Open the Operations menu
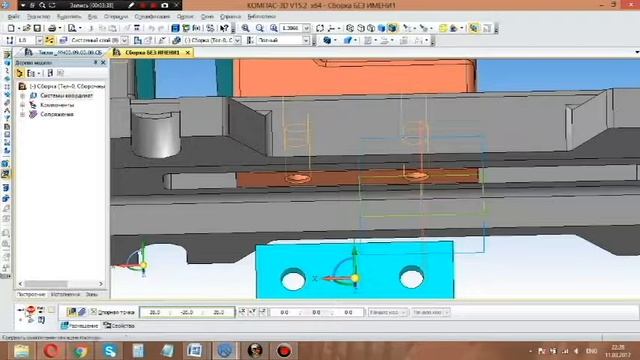This screenshot has width=640, height=360. tap(116, 17)
